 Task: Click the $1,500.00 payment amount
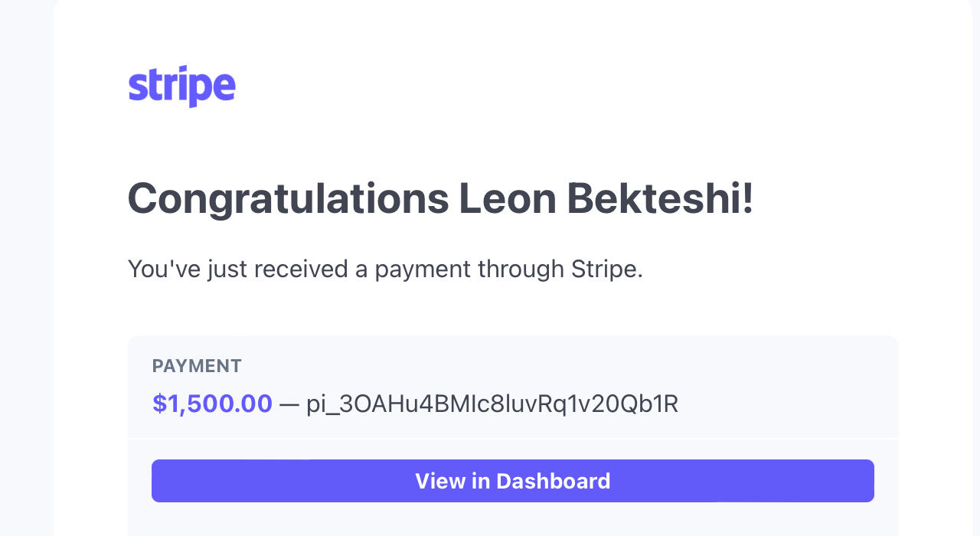point(212,404)
